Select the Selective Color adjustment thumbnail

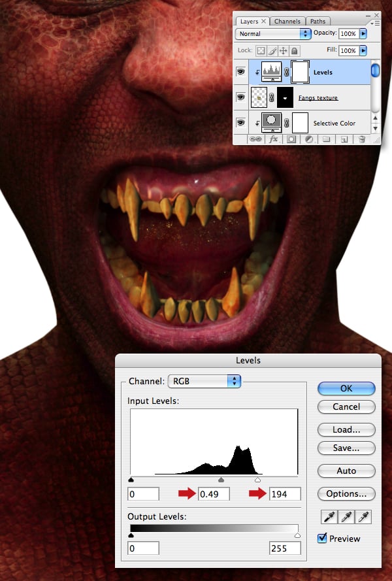click(x=272, y=123)
